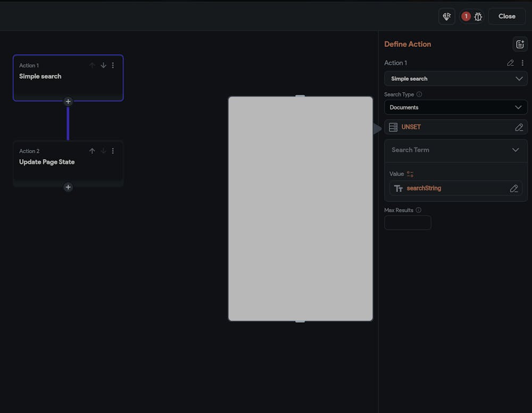Edit the searchString variable pencil icon
The width and height of the screenshot is (532, 413).
pos(513,188)
